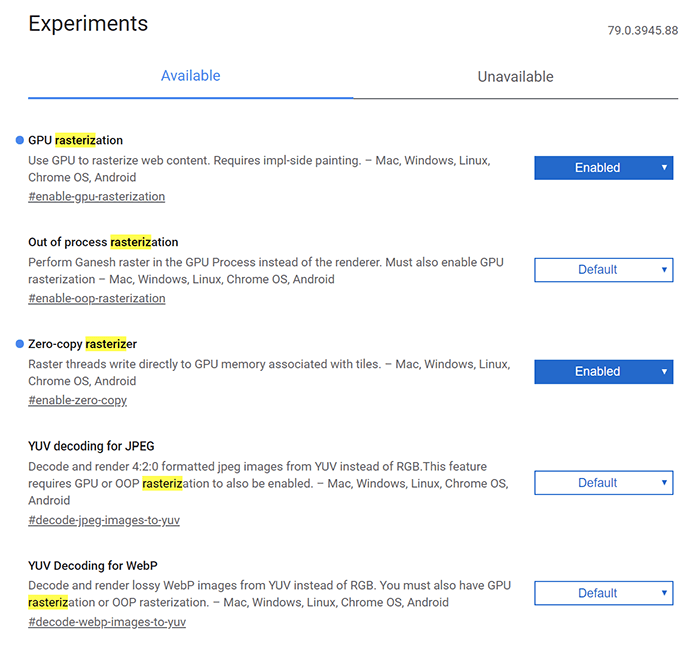Viewport: 700px width, 669px height.
Task: Click the Experiments page heading
Action: (88, 24)
